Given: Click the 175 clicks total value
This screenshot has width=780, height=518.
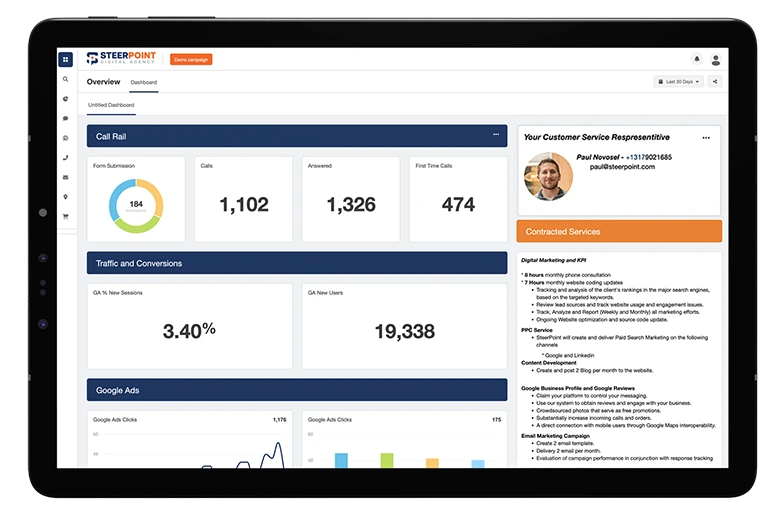Looking at the screenshot, I should point(496,420).
